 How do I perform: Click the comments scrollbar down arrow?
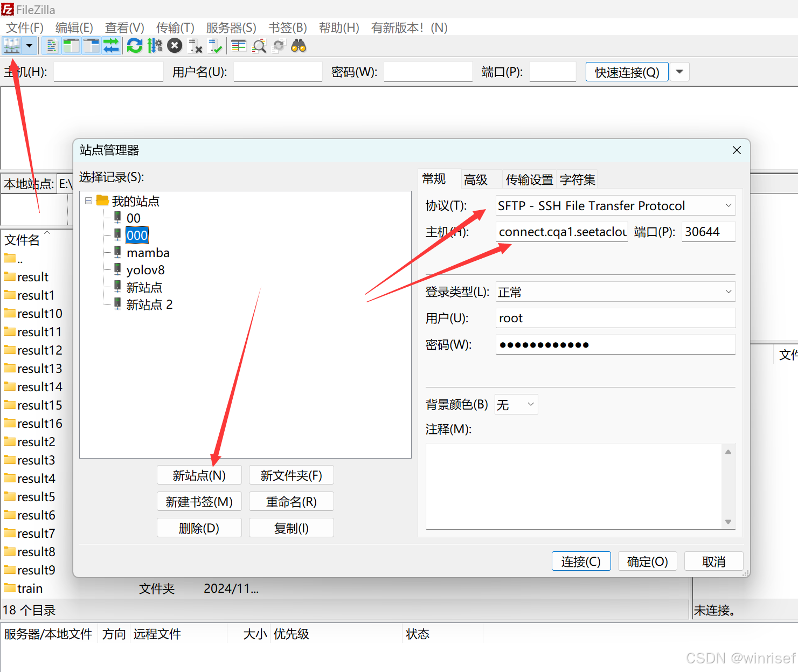point(728,521)
